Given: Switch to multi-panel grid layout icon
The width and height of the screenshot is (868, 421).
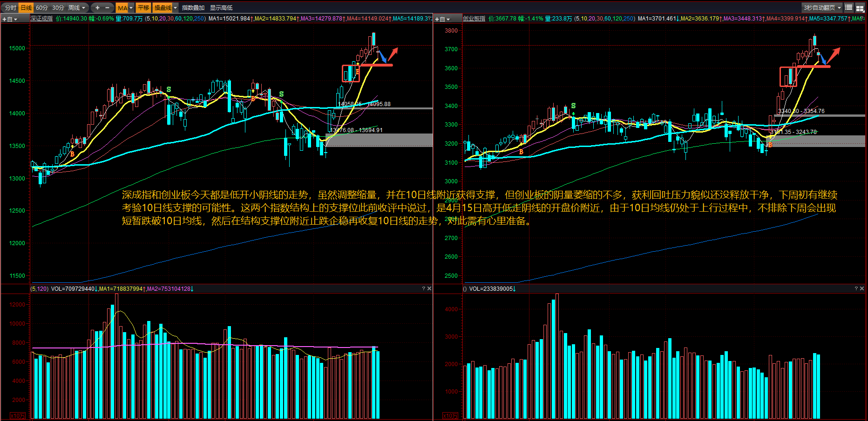Looking at the screenshot, I should [x=860, y=8].
